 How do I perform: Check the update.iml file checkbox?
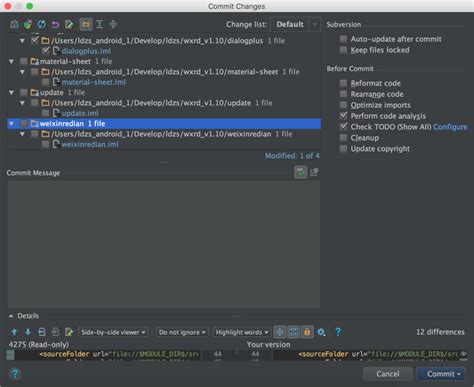click(x=46, y=113)
